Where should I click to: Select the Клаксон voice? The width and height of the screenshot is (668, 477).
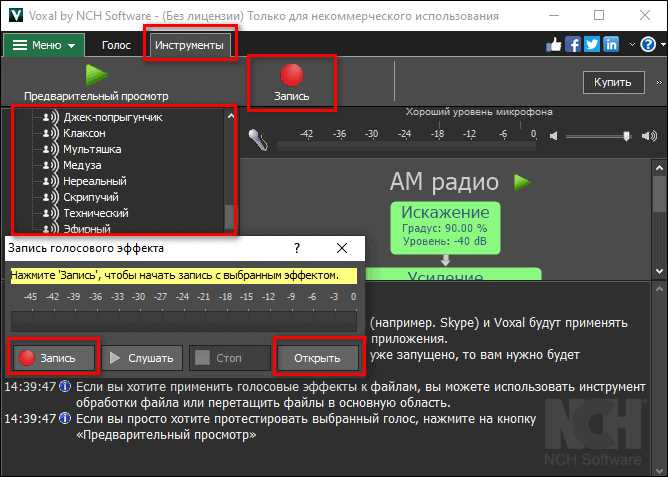(x=84, y=133)
